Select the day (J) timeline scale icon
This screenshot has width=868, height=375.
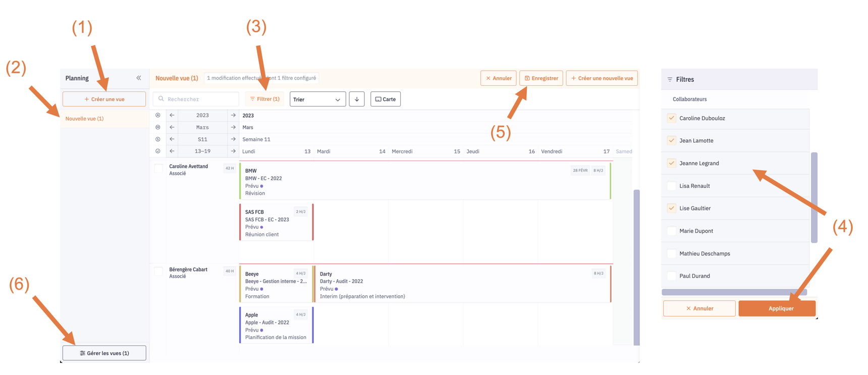point(157,151)
